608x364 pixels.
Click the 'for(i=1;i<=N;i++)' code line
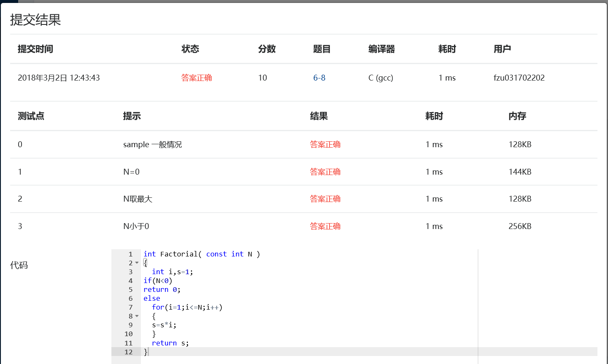coord(187,307)
